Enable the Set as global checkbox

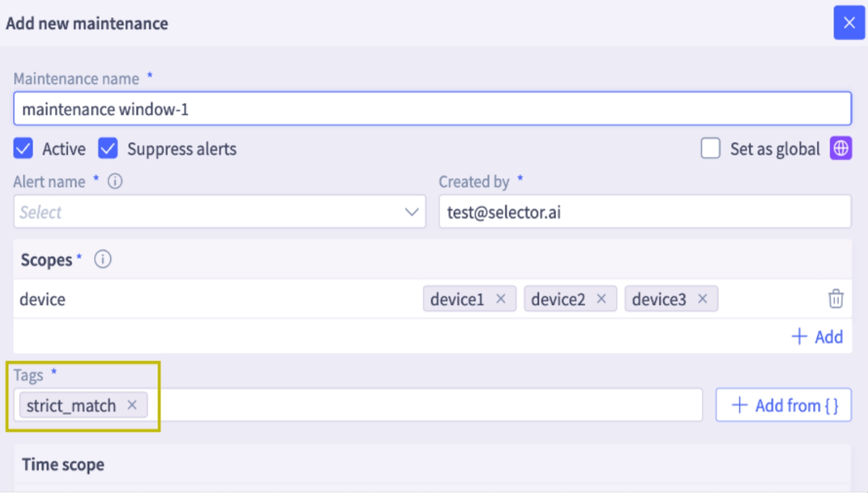(x=710, y=149)
